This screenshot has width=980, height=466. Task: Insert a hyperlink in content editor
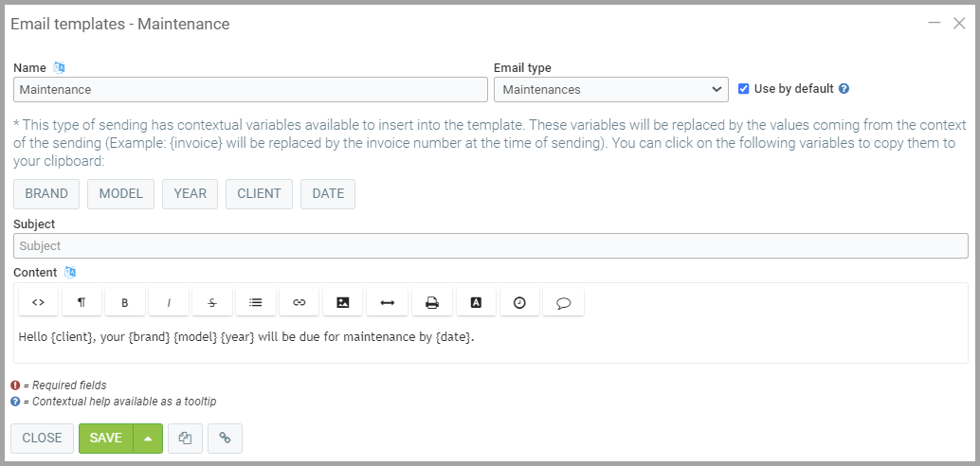(x=299, y=302)
